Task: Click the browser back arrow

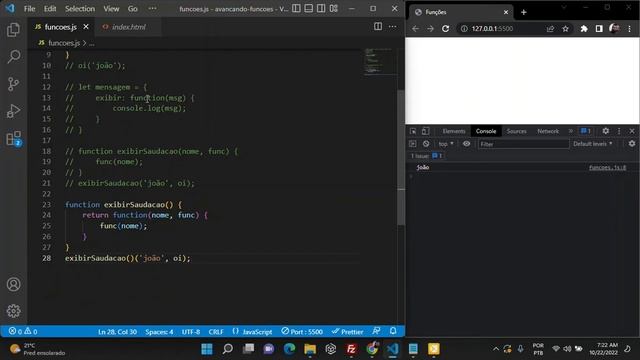Action: tap(416, 29)
